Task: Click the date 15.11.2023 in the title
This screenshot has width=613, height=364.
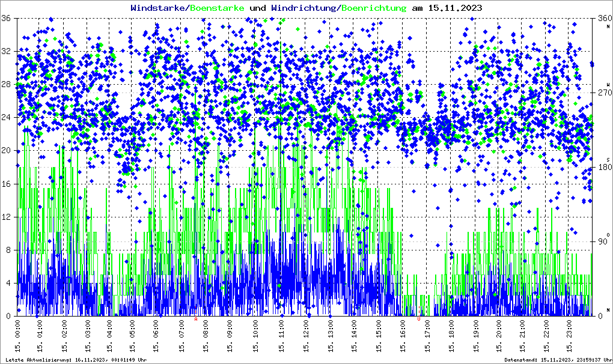Action: pos(455,8)
